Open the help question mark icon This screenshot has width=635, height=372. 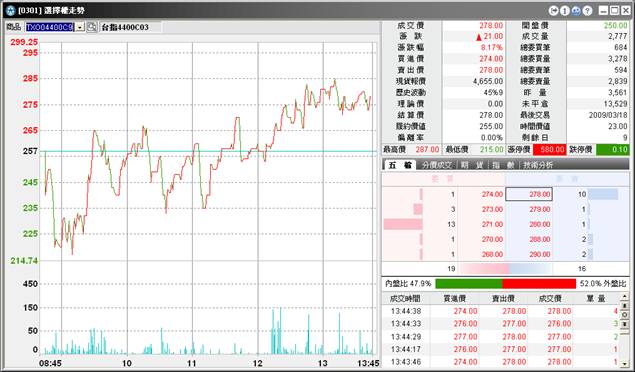click(x=588, y=11)
